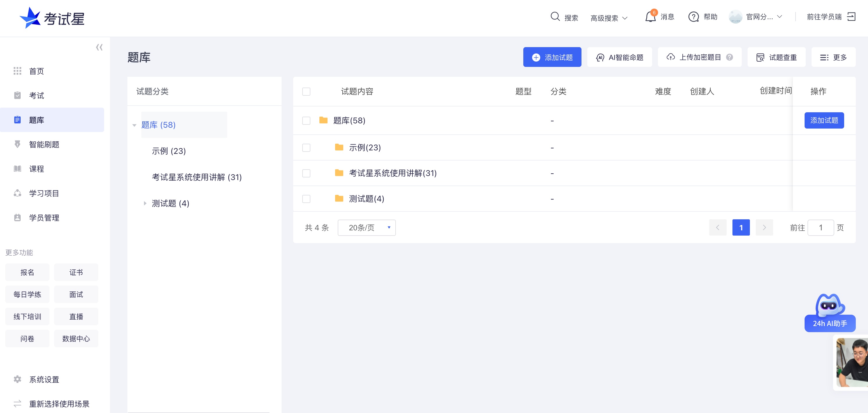Image resolution: width=868 pixels, height=413 pixels.
Task: Click the gear icon beside 系统设置
Action: pyautogui.click(x=17, y=379)
